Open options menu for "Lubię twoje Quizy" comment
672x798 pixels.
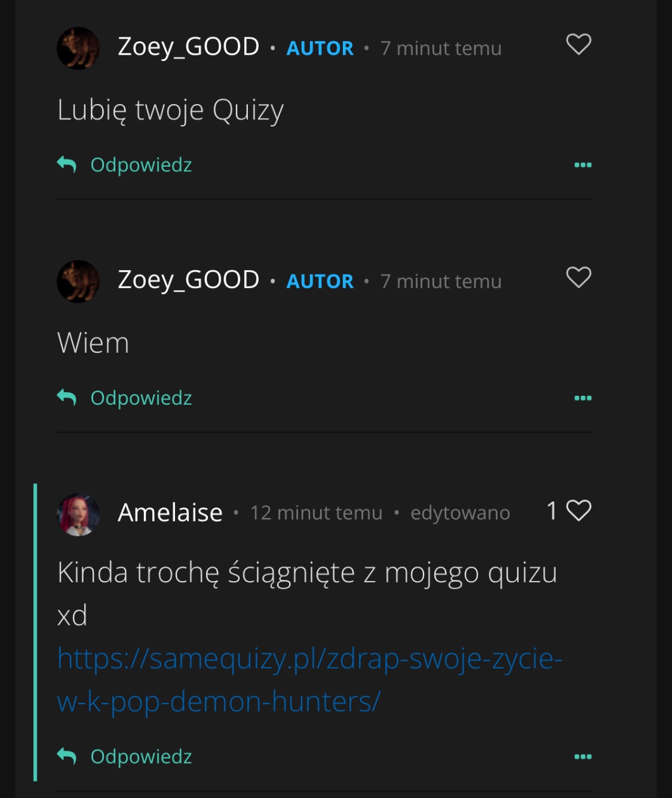click(583, 165)
